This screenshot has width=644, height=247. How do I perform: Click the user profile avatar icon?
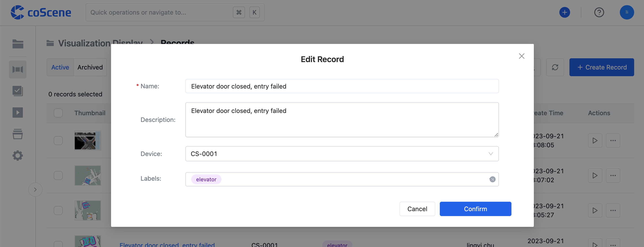(628, 11)
